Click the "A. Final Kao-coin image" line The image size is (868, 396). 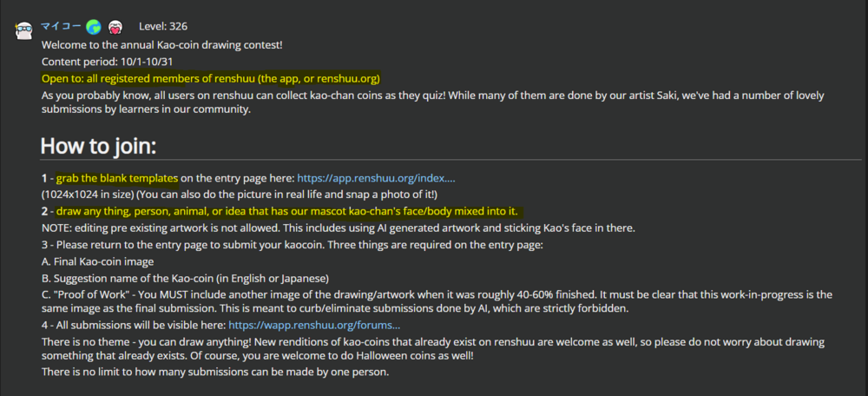[99, 261]
